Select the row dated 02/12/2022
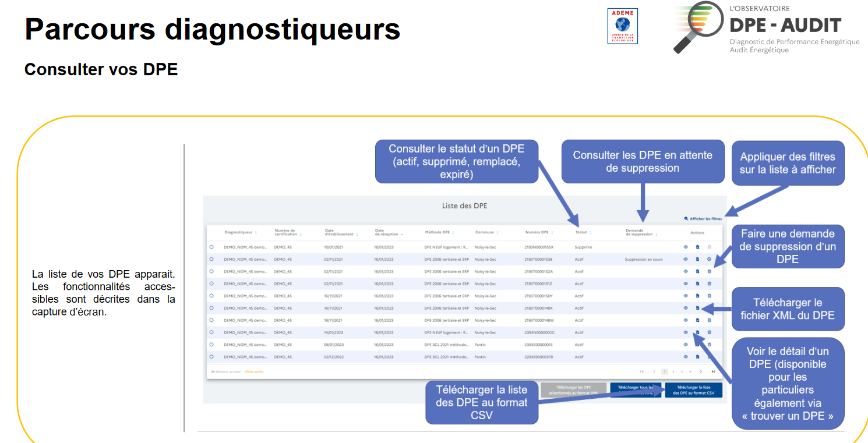The width and height of the screenshot is (868, 443). 211,357
